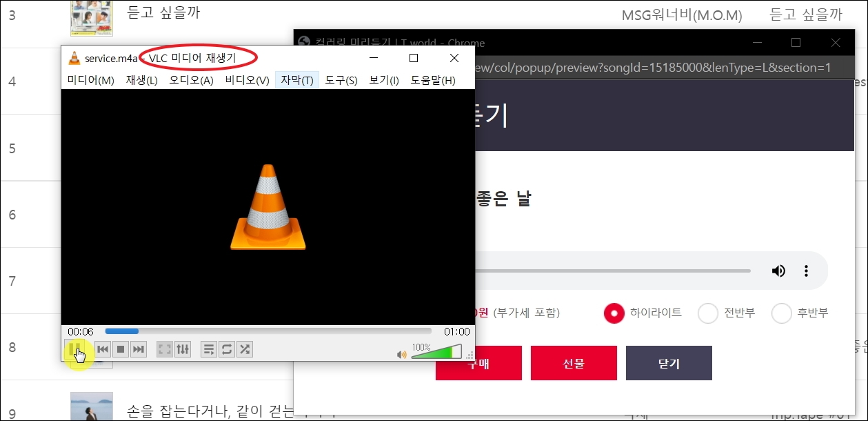868x421 pixels.
Task: Click album thumbnail in row 9
Action: pyautogui.click(x=92, y=407)
